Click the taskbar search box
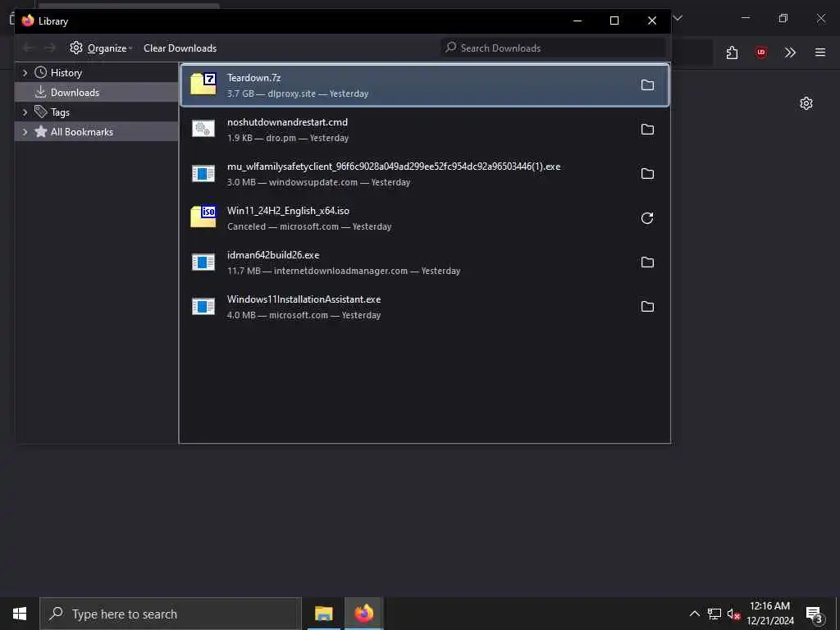This screenshot has height=630, width=840. coord(171,614)
